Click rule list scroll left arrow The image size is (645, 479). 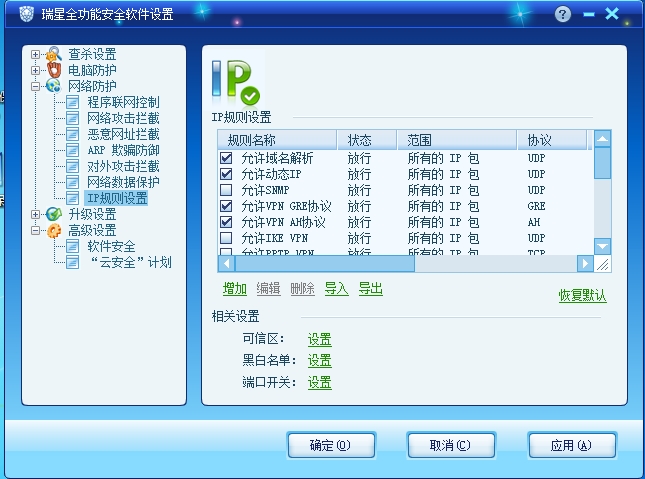coord(226,264)
